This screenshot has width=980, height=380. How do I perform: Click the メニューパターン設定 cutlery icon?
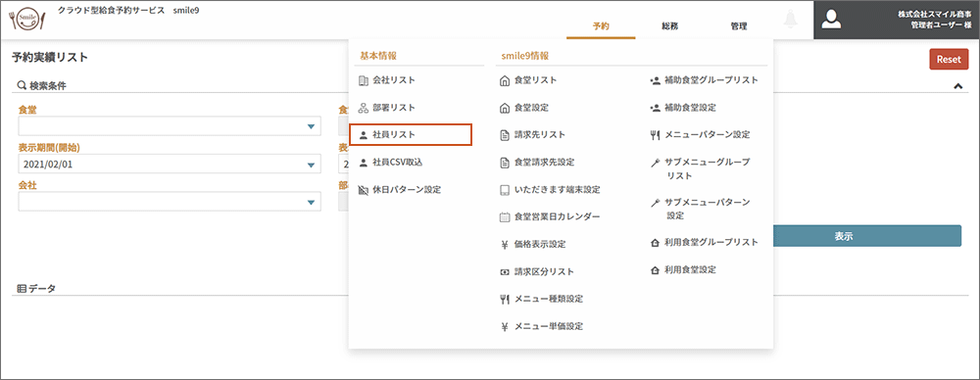(655, 135)
